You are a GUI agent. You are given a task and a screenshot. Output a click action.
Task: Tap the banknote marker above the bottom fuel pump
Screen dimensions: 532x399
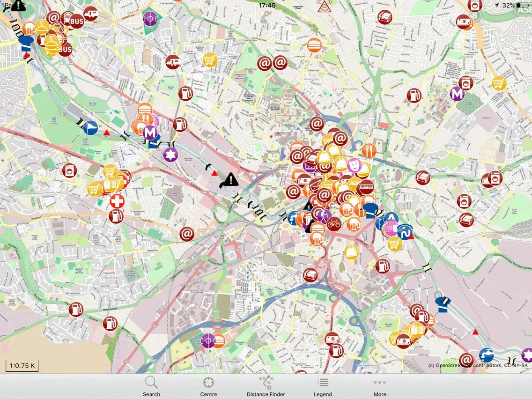click(x=332, y=339)
